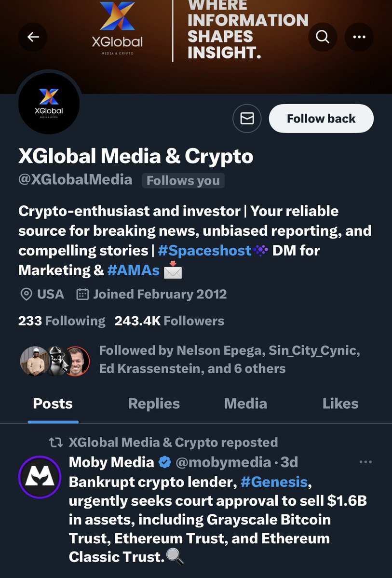
Task: Open XGlobal profile picture avatar
Action: pos(48,103)
